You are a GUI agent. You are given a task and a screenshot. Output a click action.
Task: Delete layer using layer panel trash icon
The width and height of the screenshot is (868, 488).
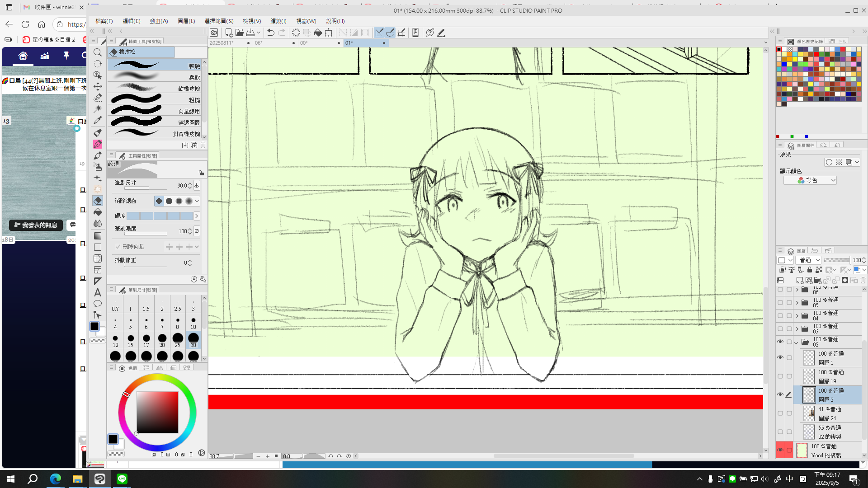(863, 281)
